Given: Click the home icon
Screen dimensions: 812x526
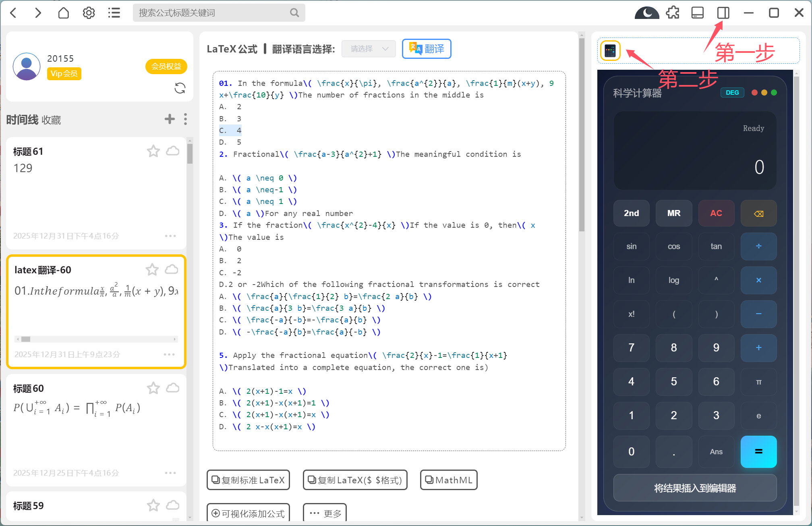Looking at the screenshot, I should pos(63,13).
